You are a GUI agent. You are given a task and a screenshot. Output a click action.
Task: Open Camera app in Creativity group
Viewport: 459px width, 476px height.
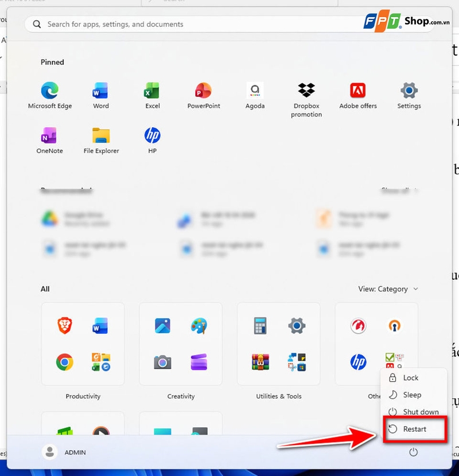(x=162, y=362)
